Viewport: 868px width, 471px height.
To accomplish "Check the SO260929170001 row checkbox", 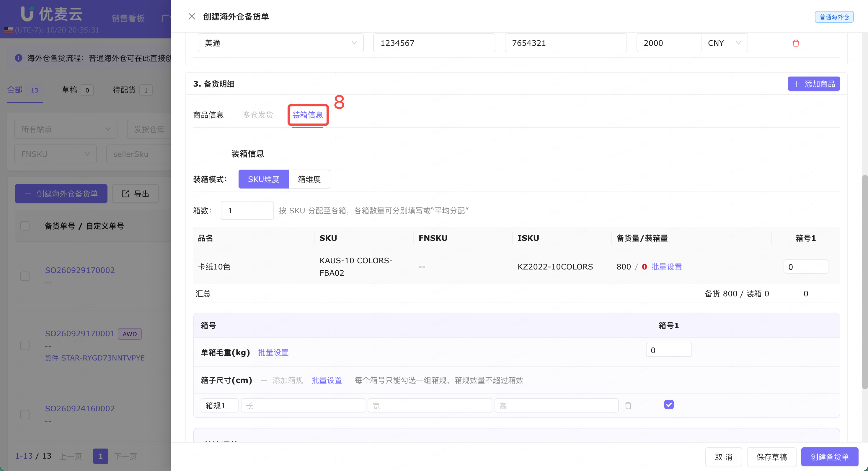I will [x=25, y=345].
